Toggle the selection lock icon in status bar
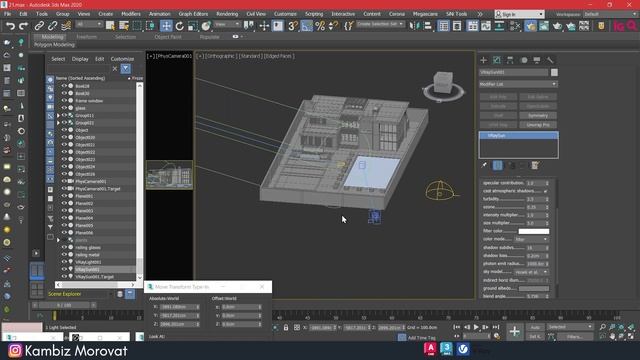 (286, 327)
